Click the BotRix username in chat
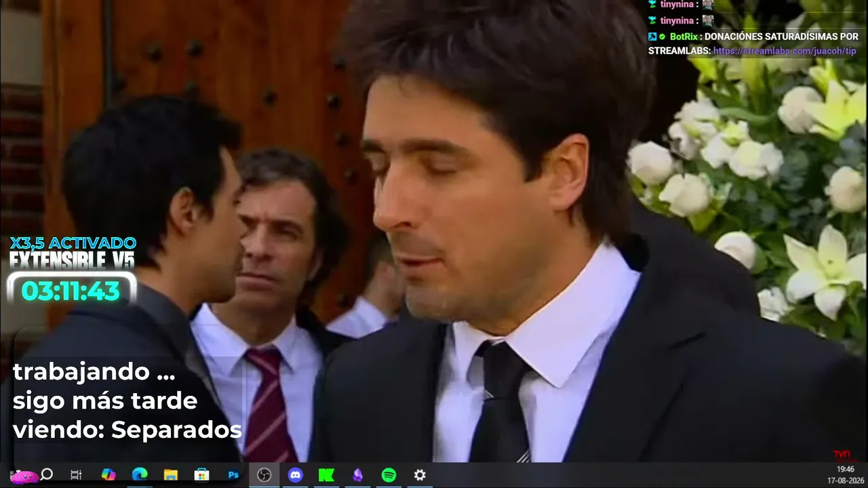The height and width of the screenshot is (488, 868). tap(685, 37)
